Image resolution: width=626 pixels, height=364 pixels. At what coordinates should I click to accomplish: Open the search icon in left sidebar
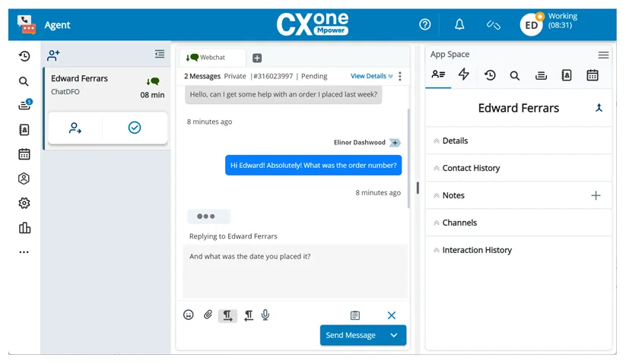pyautogui.click(x=24, y=81)
